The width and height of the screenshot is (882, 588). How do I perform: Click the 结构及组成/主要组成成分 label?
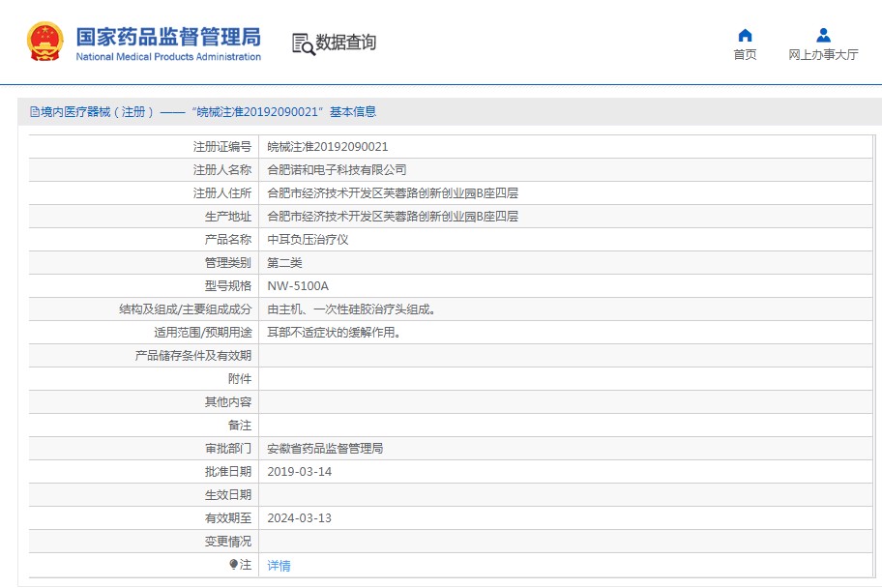pos(185,309)
